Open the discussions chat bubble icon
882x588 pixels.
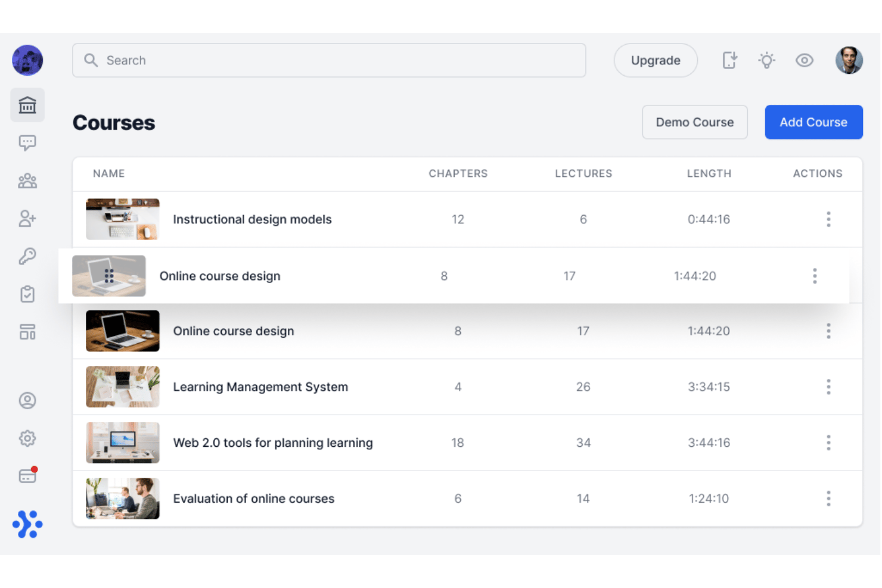click(27, 143)
